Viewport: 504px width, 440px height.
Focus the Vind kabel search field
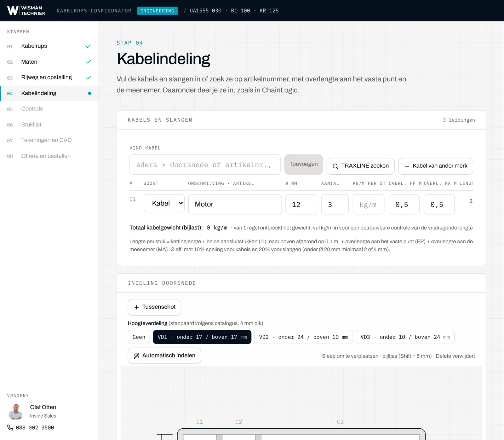pyautogui.click(x=205, y=165)
